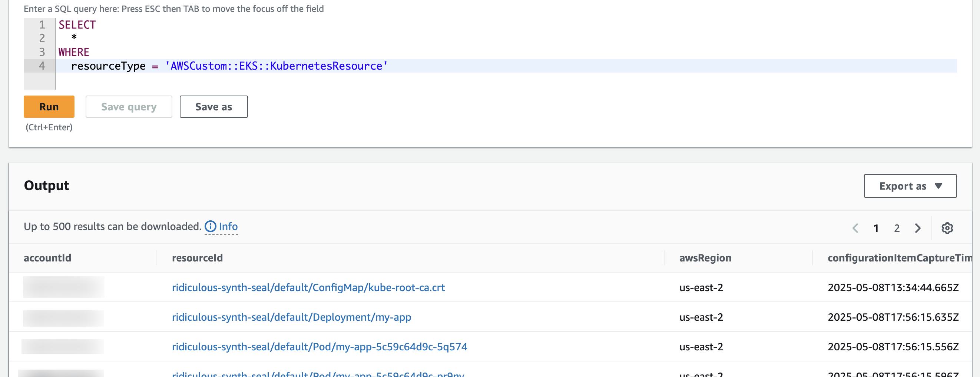Open the Pod my-app-5c59c64d9c-5q574 link

pos(319,347)
